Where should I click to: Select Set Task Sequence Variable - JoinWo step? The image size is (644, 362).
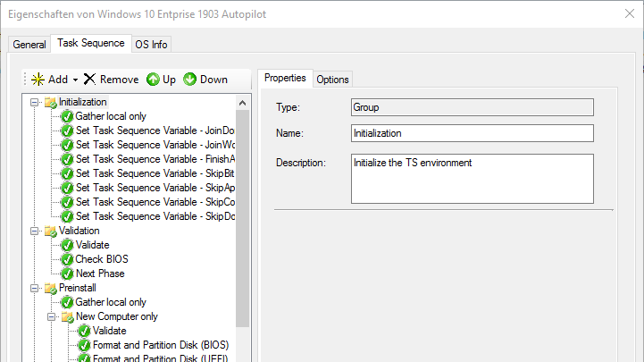coord(155,145)
